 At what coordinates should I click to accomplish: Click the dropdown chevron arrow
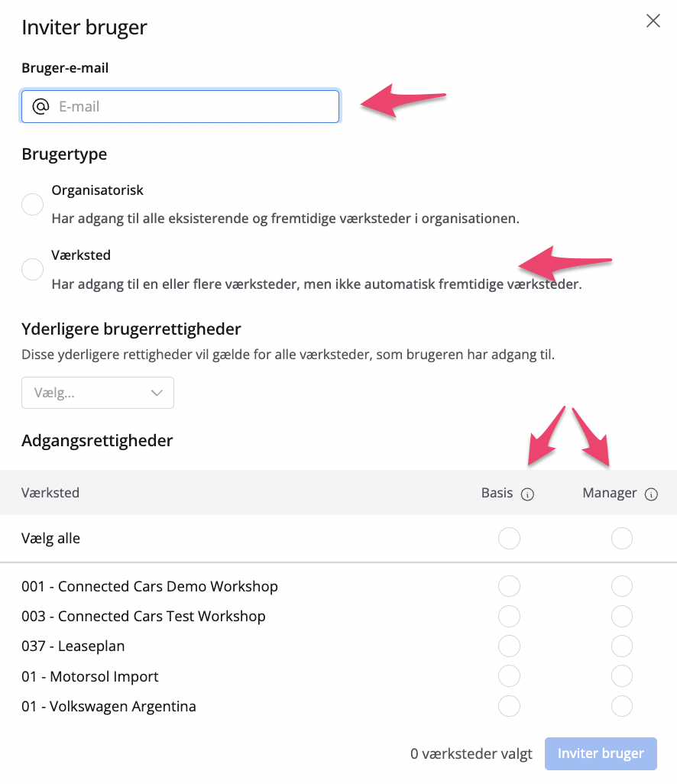click(x=157, y=393)
